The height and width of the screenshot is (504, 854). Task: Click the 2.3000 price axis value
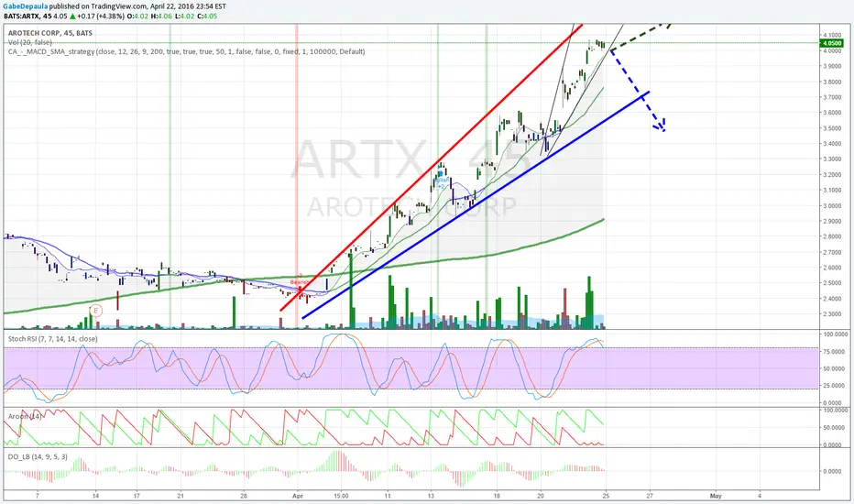pos(832,314)
